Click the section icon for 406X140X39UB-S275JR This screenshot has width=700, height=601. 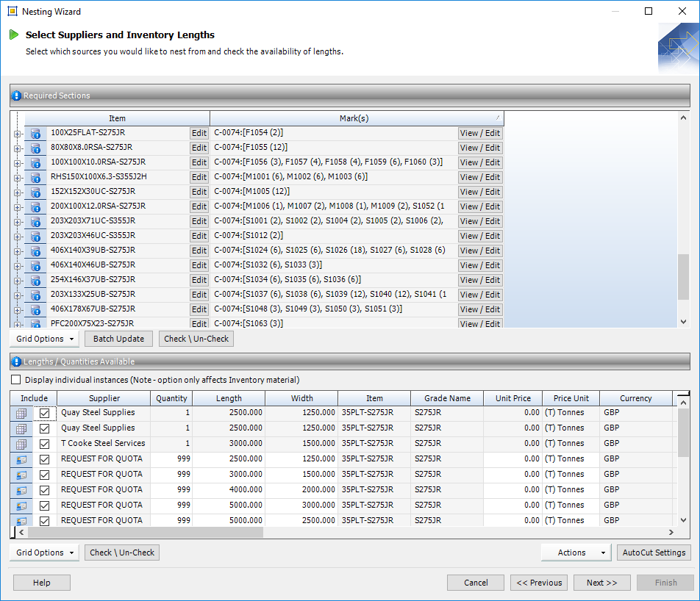click(35, 251)
